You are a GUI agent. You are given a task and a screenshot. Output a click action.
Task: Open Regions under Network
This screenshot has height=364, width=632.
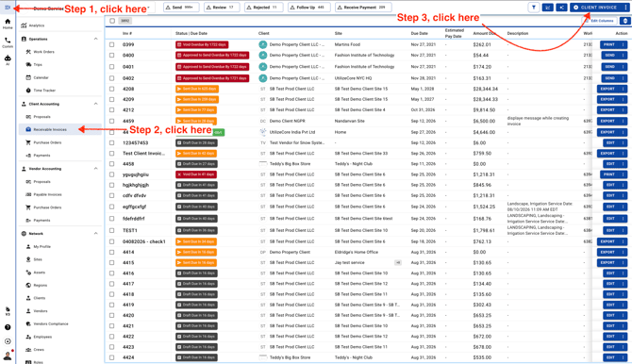(x=40, y=285)
